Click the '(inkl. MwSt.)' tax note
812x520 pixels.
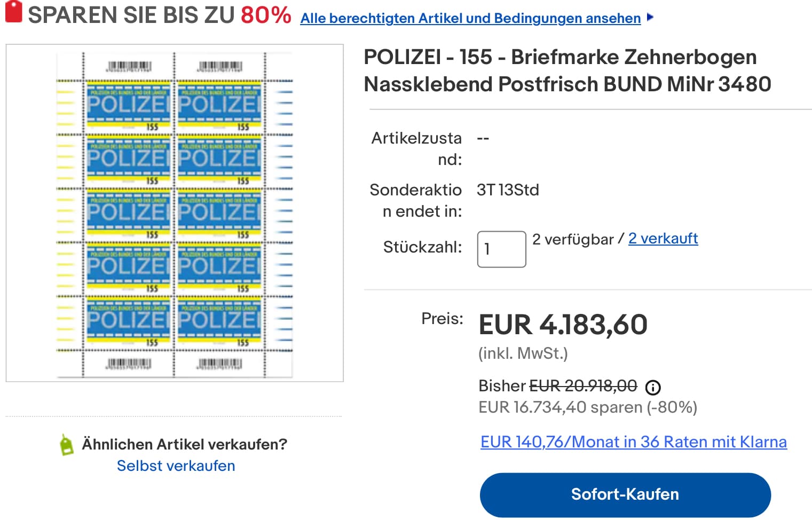pos(523,353)
